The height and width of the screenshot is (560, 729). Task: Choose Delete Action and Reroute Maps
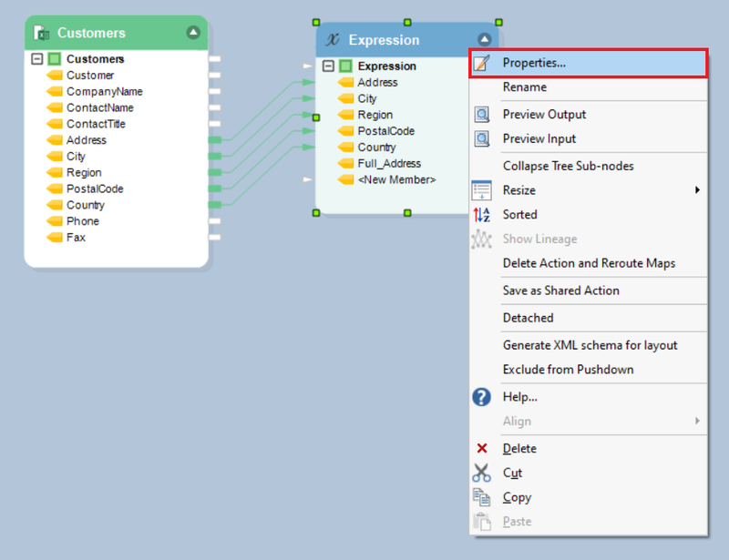coord(589,263)
